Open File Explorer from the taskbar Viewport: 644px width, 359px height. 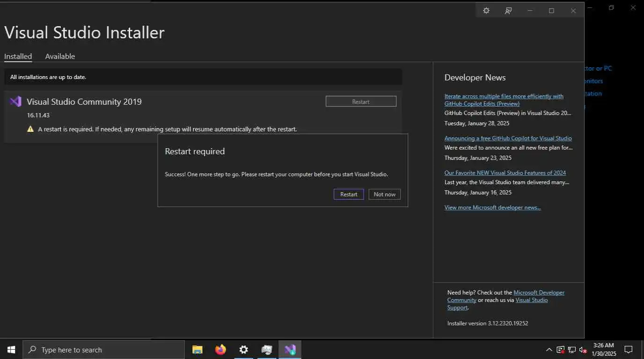[198, 350]
